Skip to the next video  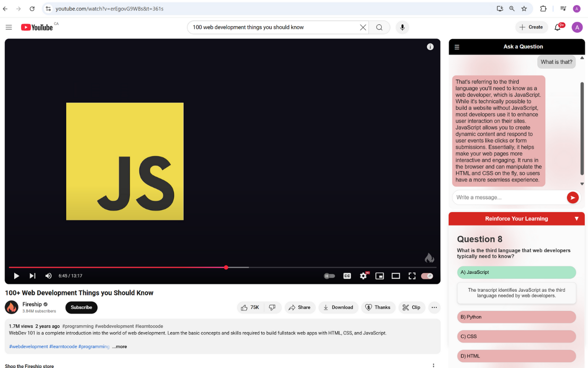[32, 276]
